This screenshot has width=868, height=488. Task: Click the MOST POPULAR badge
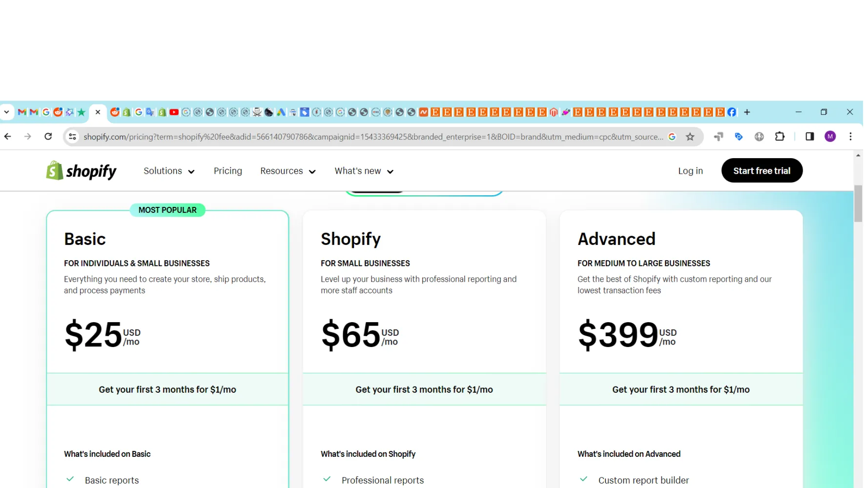point(167,210)
